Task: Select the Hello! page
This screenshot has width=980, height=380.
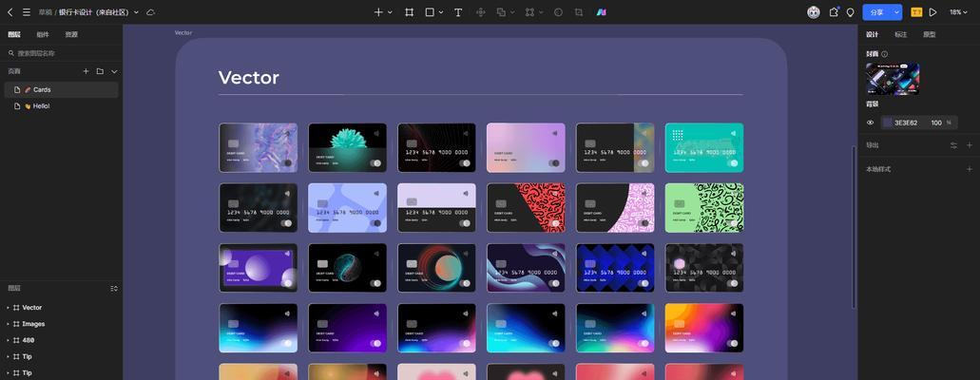Action: (61, 106)
